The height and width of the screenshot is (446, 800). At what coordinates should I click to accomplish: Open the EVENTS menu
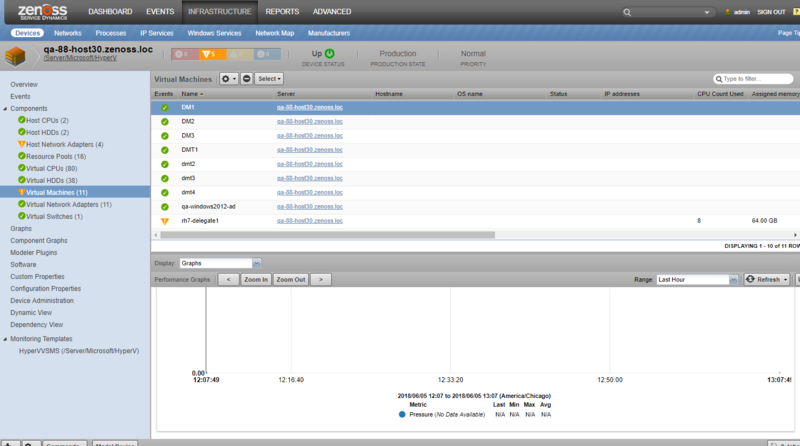point(160,12)
